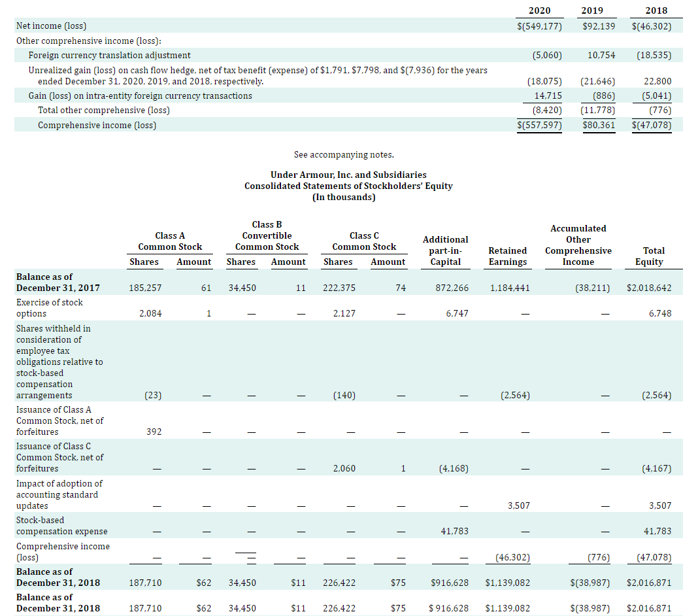Select the Foreign currency translation adjustment row

110,55
